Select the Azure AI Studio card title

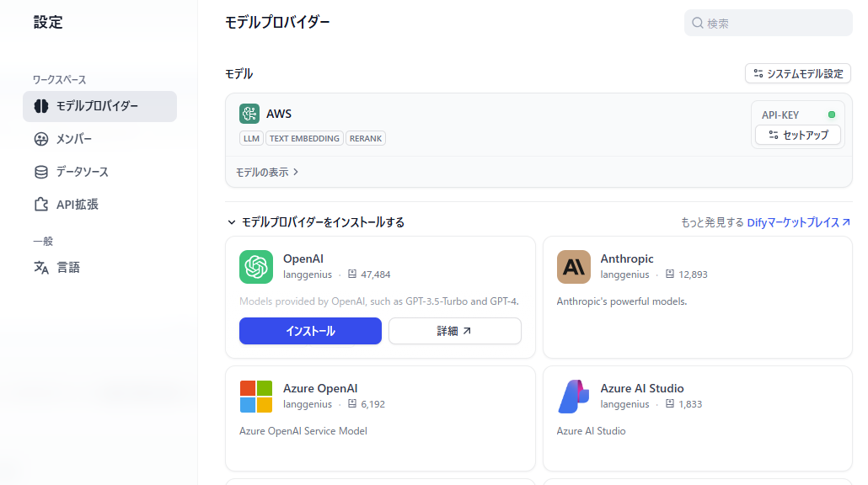641,388
